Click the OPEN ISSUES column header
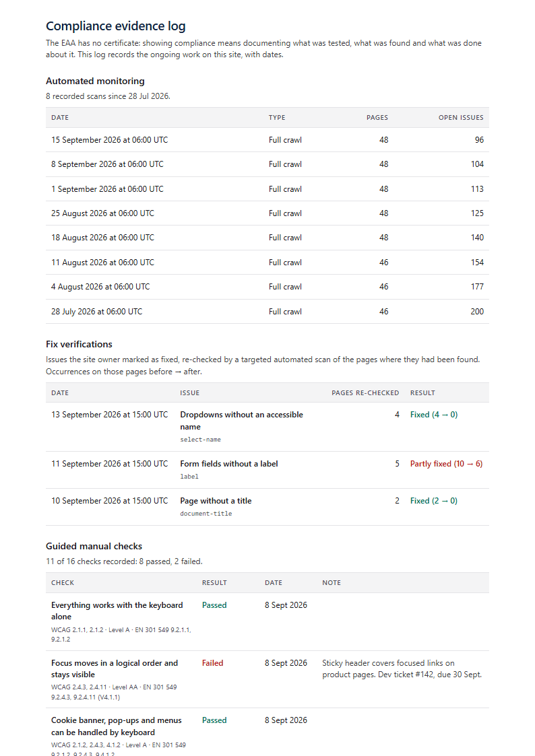The width and height of the screenshot is (535, 756). tap(461, 118)
